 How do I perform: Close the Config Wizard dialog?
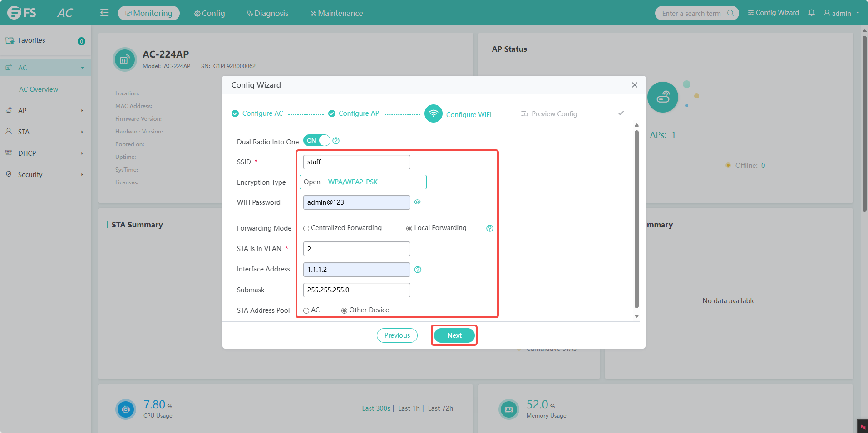point(635,85)
